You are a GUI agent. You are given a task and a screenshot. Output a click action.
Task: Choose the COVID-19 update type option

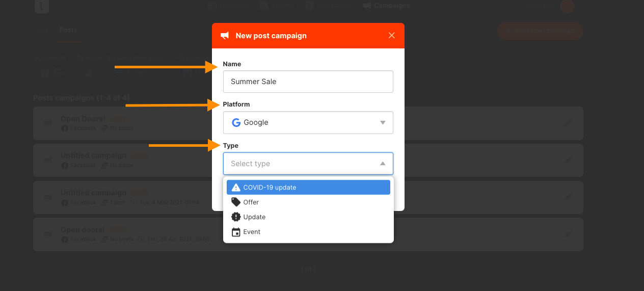tap(308, 188)
